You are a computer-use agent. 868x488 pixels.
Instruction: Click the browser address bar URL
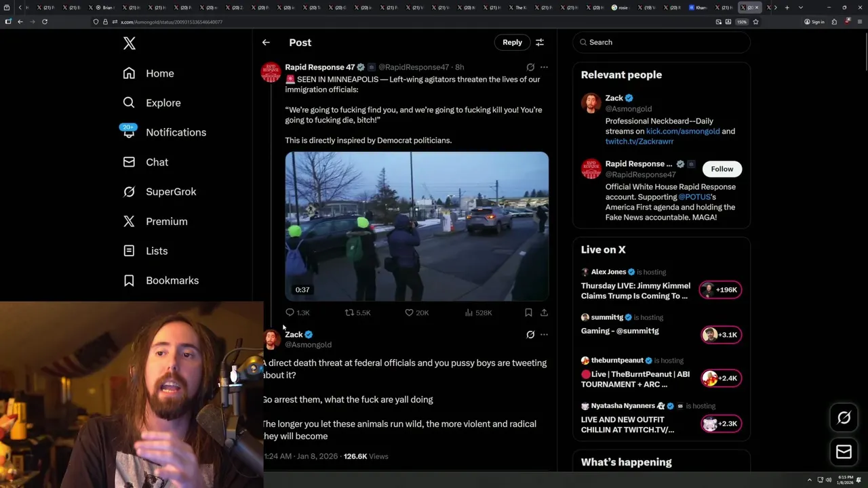click(x=172, y=22)
